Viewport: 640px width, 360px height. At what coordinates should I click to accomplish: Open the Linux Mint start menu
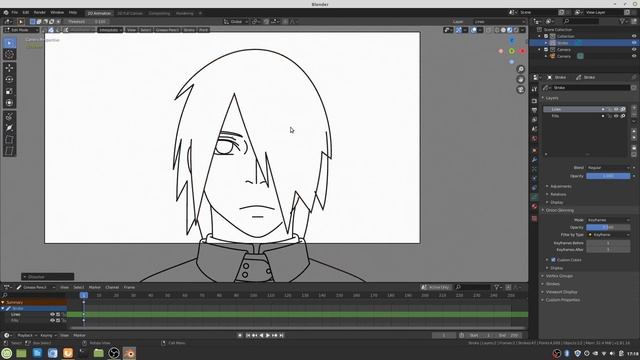tap(7, 353)
